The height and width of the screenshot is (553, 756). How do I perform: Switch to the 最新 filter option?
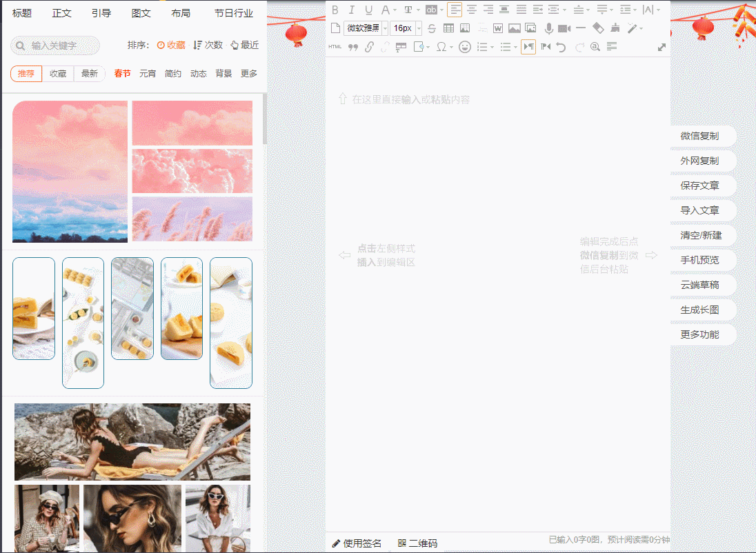coord(90,74)
